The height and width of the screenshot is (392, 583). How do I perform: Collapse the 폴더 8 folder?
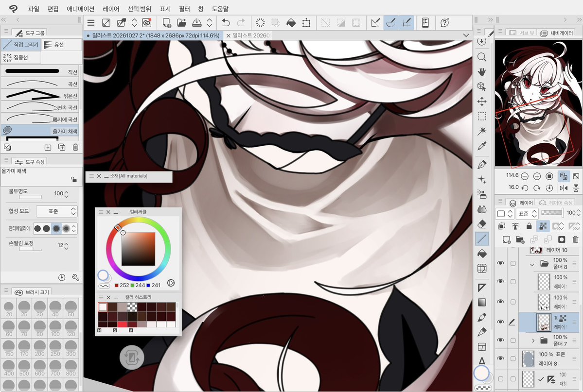tap(532, 265)
